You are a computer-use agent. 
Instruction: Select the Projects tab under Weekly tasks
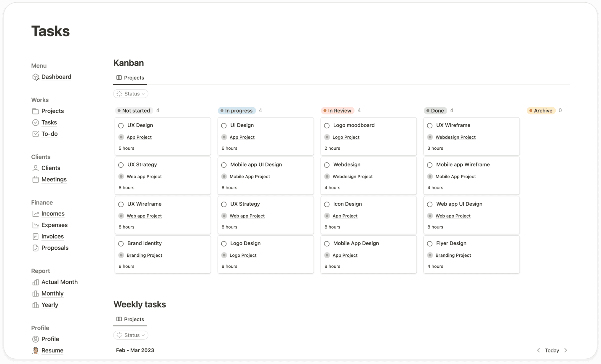134,319
